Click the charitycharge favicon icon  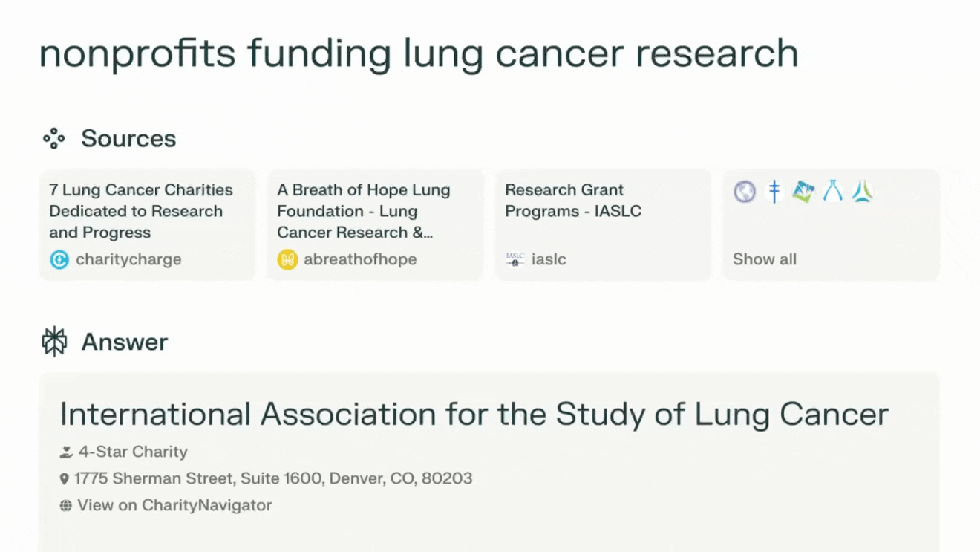[x=59, y=259]
